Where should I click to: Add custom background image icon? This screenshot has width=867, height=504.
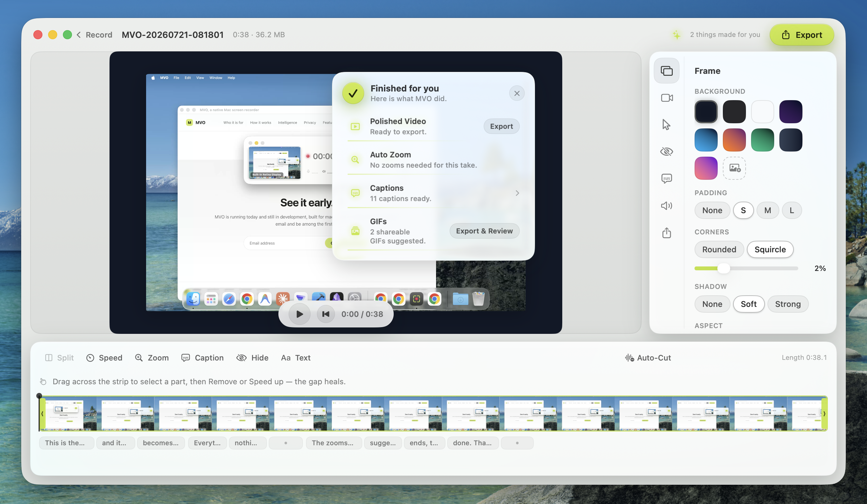734,168
